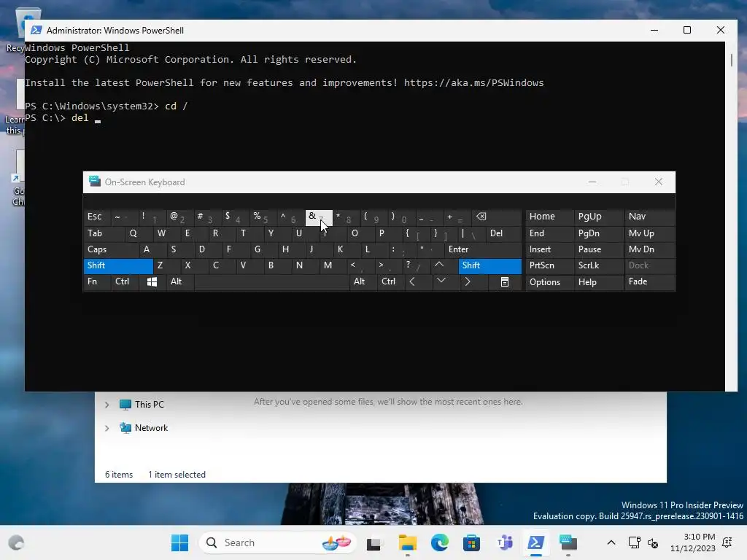
Task: Open the Windows Start menu
Action: 179,542
